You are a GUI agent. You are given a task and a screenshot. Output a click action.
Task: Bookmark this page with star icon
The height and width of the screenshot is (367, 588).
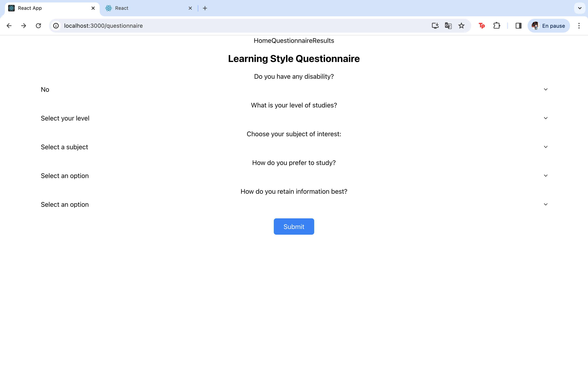461,26
